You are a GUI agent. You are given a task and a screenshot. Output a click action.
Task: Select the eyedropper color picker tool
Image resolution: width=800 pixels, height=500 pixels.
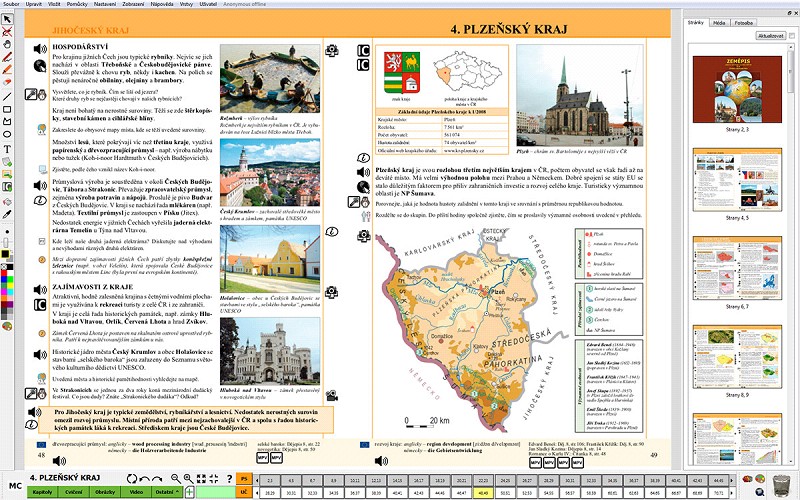point(7,214)
